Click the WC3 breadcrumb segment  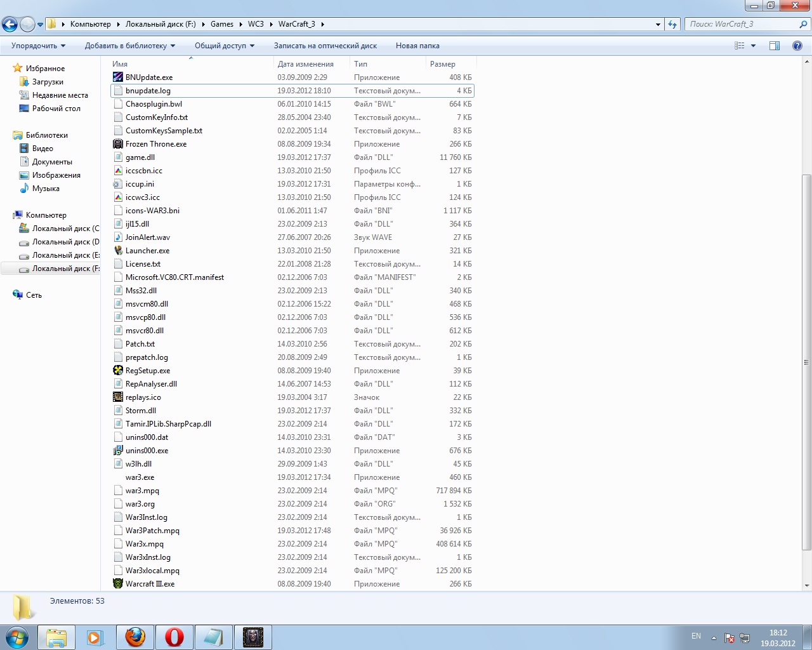[256, 24]
